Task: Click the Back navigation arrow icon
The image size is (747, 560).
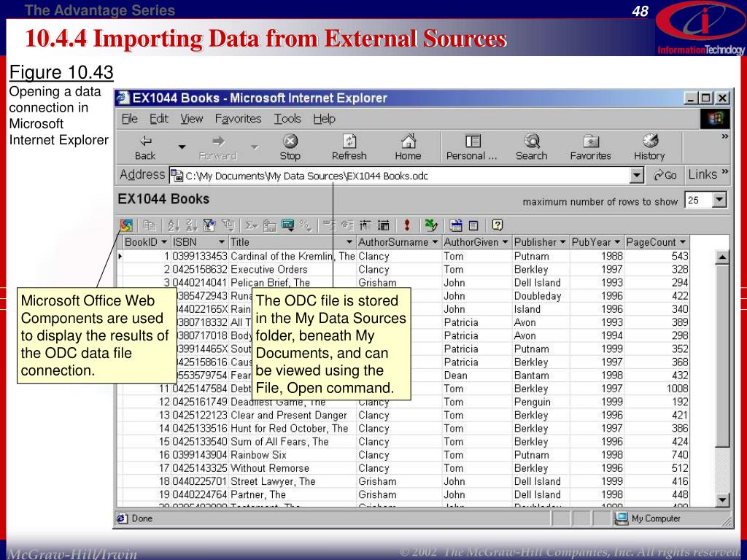Action: [145, 141]
